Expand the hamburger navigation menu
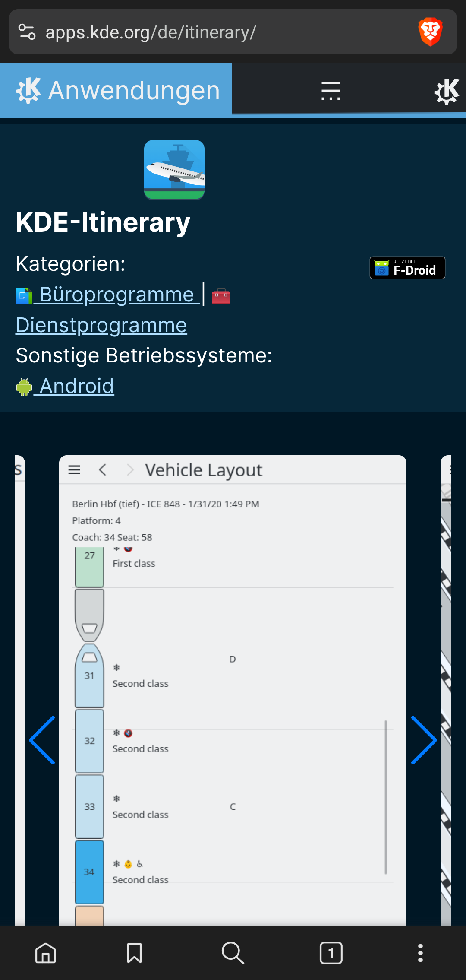Image resolution: width=466 pixels, height=980 pixels. (x=331, y=91)
